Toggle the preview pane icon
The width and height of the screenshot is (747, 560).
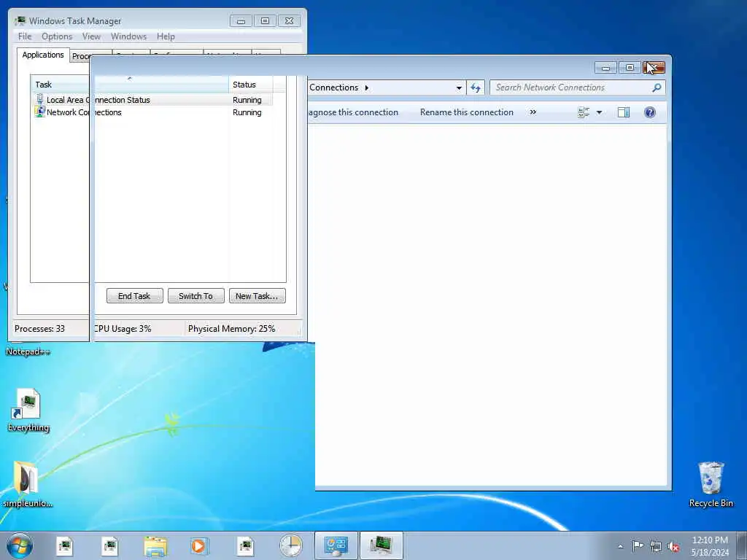[x=624, y=112]
